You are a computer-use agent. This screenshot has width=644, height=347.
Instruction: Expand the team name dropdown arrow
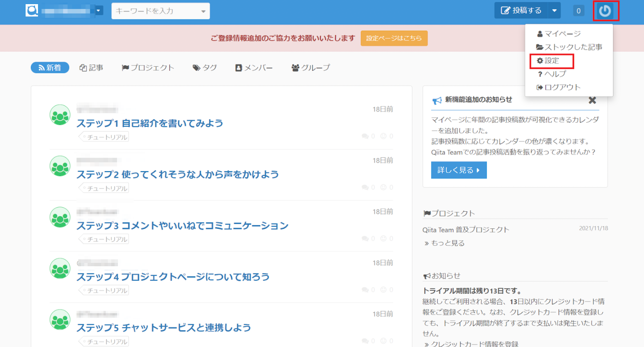pos(98,10)
